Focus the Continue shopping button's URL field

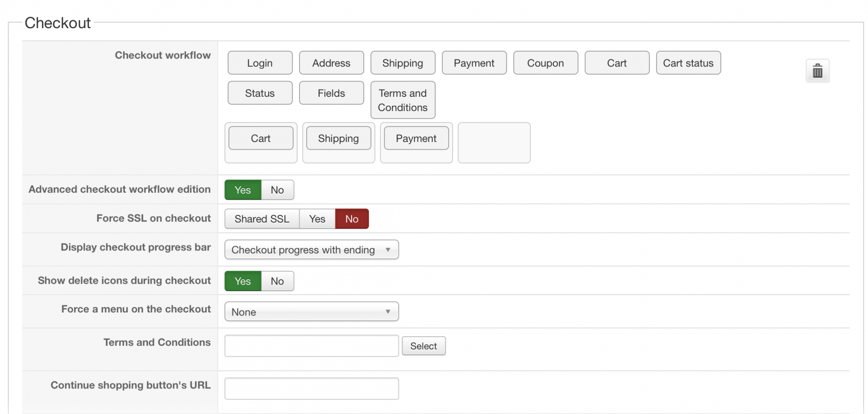pyautogui.click(x=311, y=388)
